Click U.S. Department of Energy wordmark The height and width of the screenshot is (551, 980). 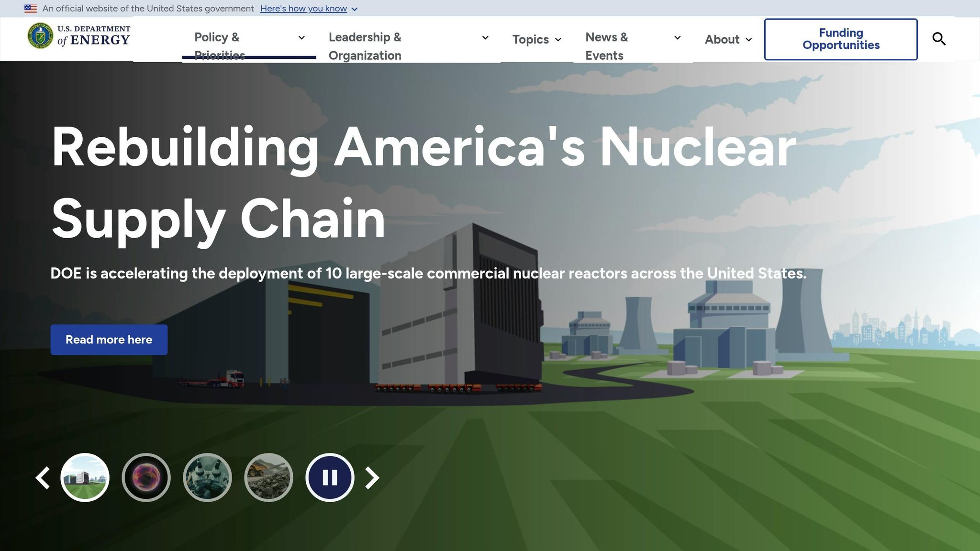click(94, 36)
